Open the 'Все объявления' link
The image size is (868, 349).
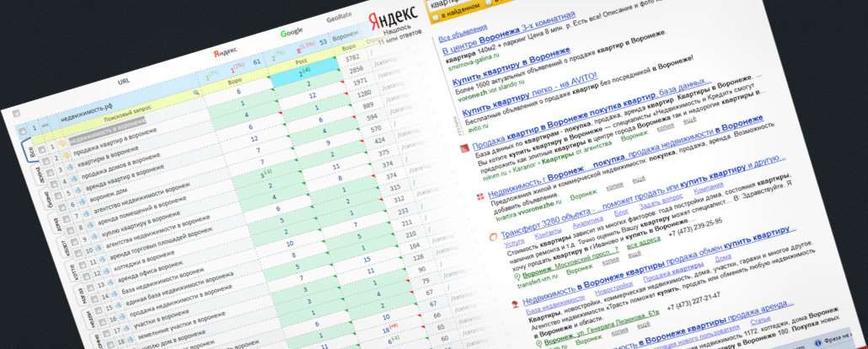pyautogui.click(x=463, y=33)
